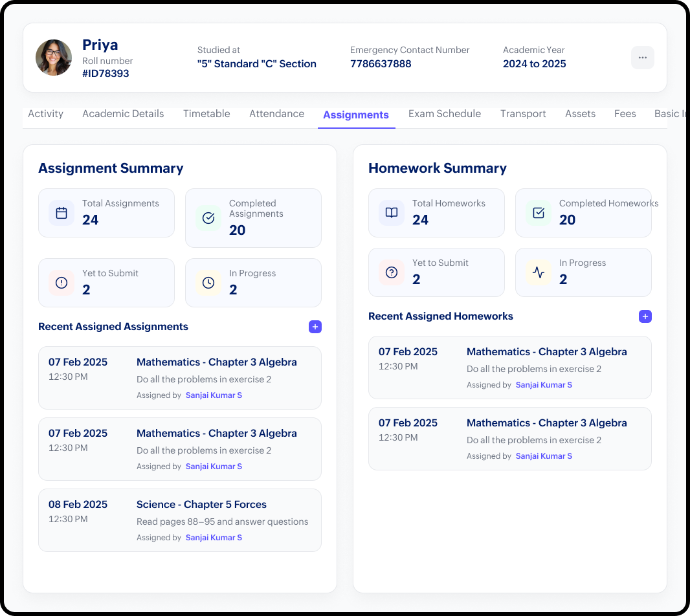Viewport: 690px width, 616px height.
Task: View the Fees tab
Action: click(625, 113)
